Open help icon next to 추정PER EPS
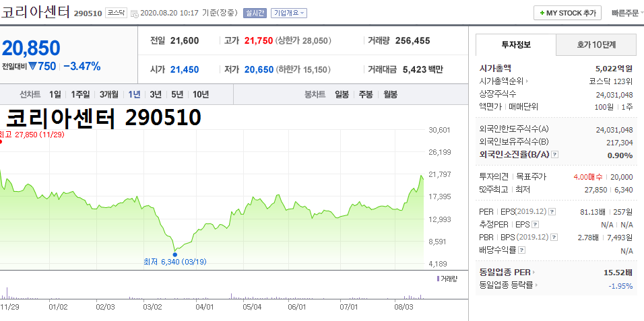644x321 pixels. pyautogui.click(x=535, y=225)
